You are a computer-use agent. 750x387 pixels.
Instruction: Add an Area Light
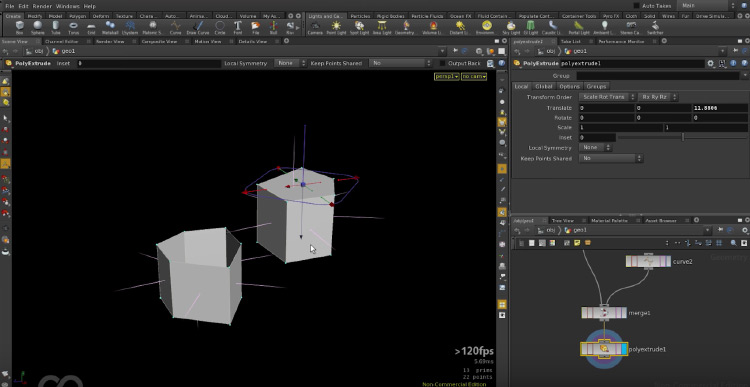[382, 28]
